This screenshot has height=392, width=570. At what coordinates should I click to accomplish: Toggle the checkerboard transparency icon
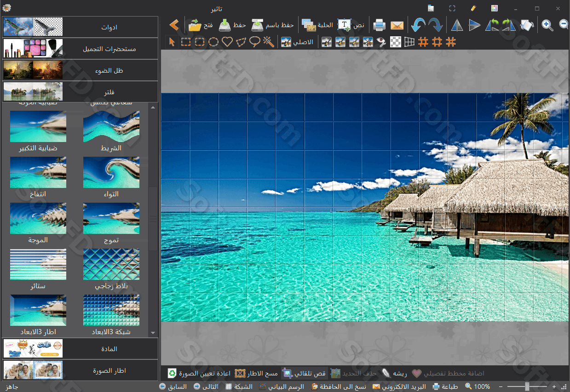tap(395, 42)
